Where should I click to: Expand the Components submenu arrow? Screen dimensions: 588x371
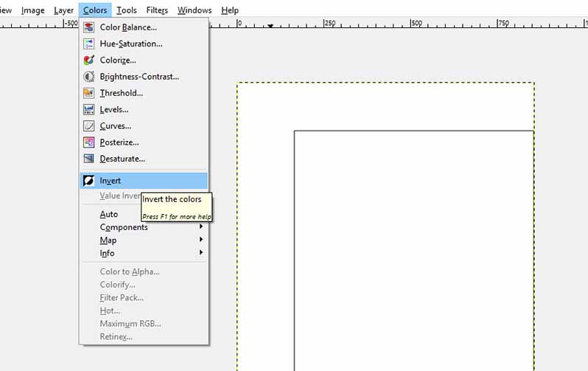[x=201, y=226]
